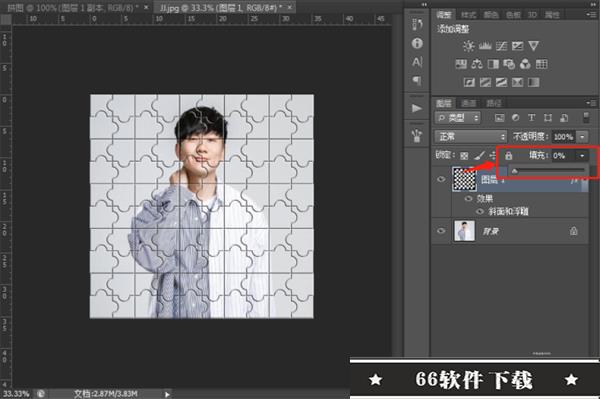Close the JJ.jpg document tab
Screen dimensions: 600x399
pyautogui.click(x=290, y=7)
